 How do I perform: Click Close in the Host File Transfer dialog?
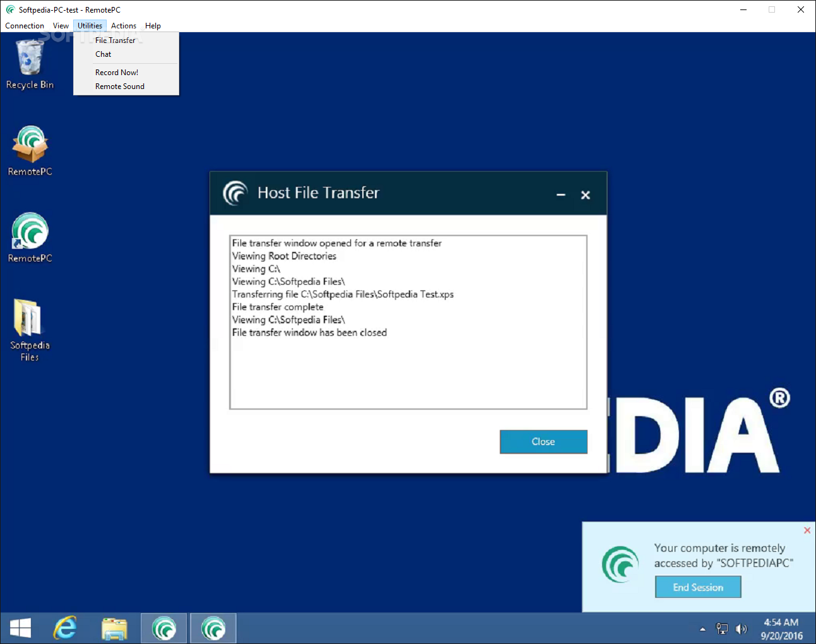[543, 442]
